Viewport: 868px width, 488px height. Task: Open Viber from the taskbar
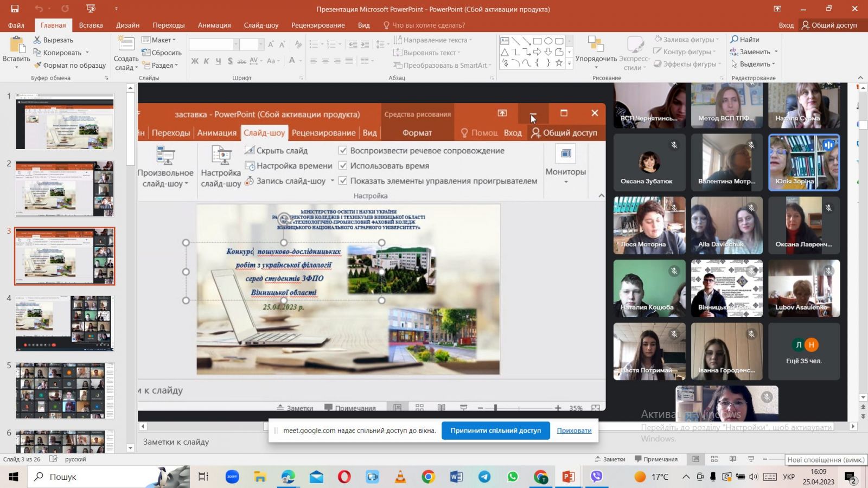pyautogui.click(x=597, y=477)
